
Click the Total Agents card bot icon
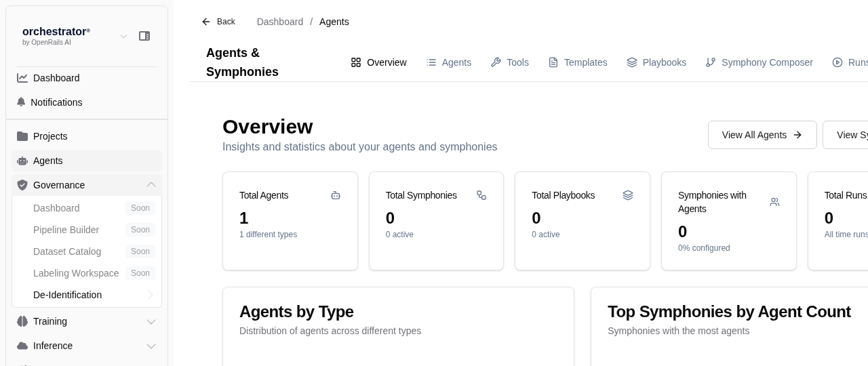tap(336, 195)
